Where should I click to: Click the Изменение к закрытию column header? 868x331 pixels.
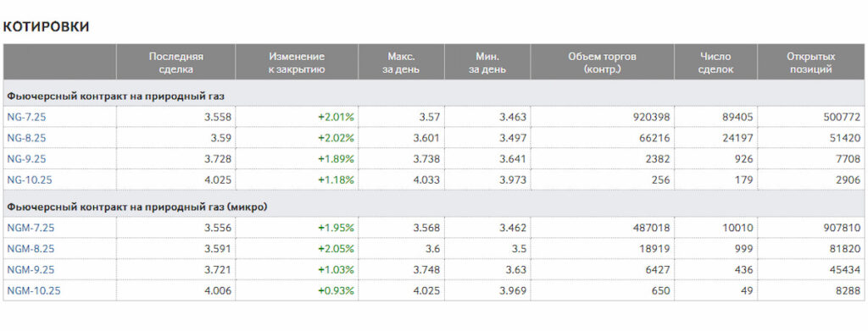[297, 63]
